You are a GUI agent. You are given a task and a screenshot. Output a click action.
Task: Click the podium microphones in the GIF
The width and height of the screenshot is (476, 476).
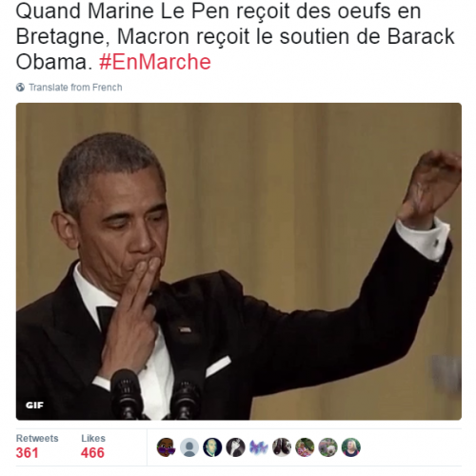155,395
